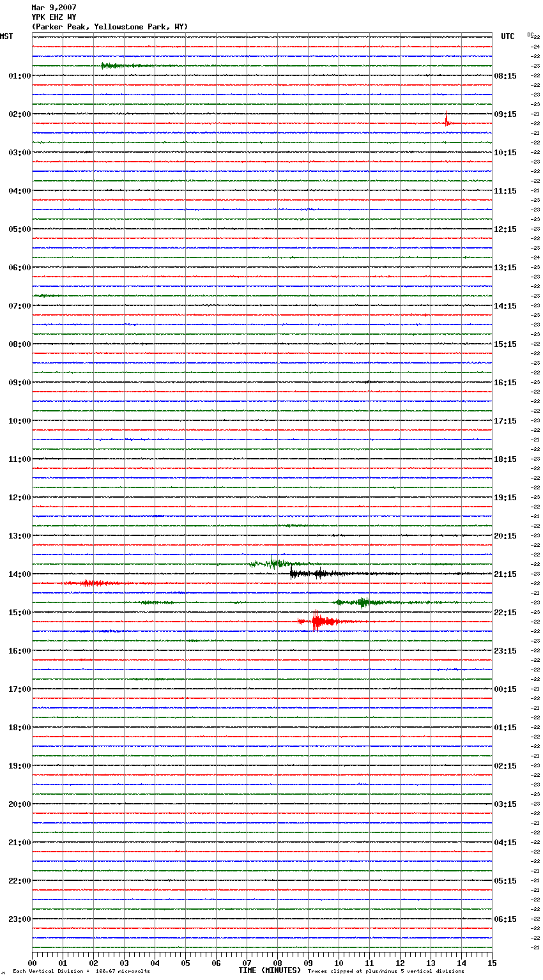
Task: Select the "21:15" UTC time label
Action: 505,574
